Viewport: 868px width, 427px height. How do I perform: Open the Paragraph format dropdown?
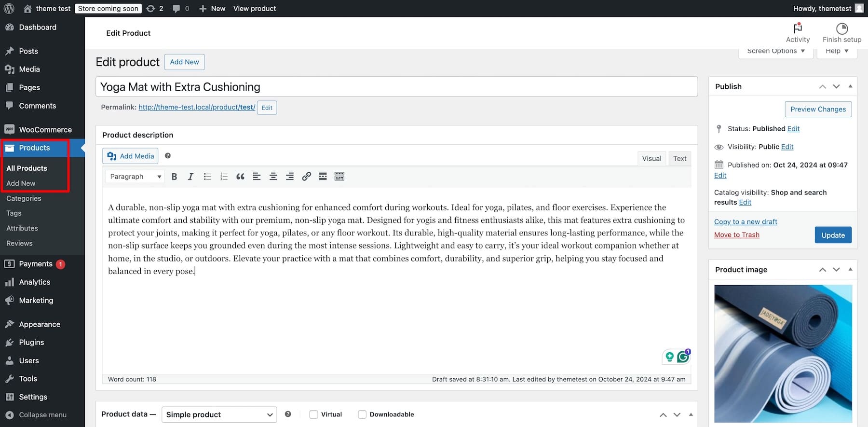click(x=135, y=177)
